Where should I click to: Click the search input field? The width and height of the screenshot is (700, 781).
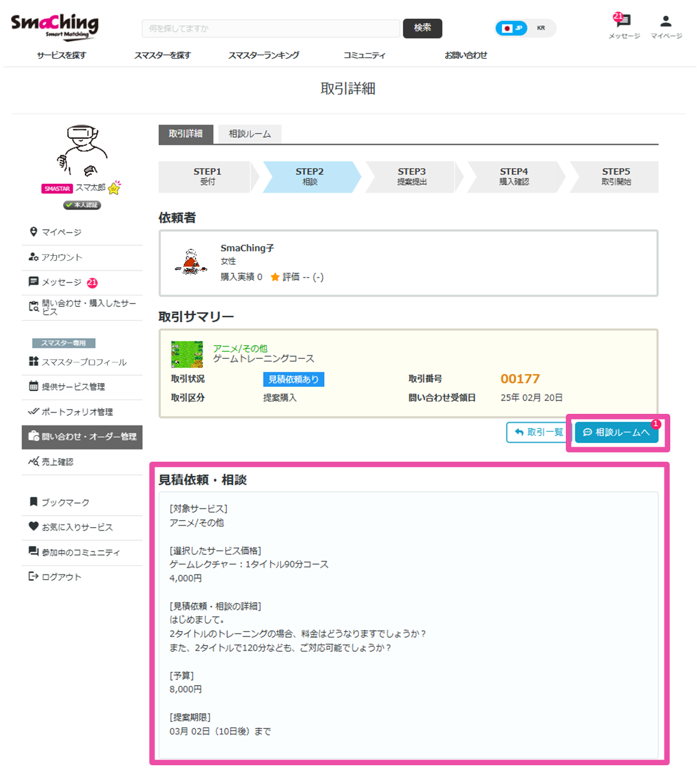pyautogui.click(x=271, y=29)
